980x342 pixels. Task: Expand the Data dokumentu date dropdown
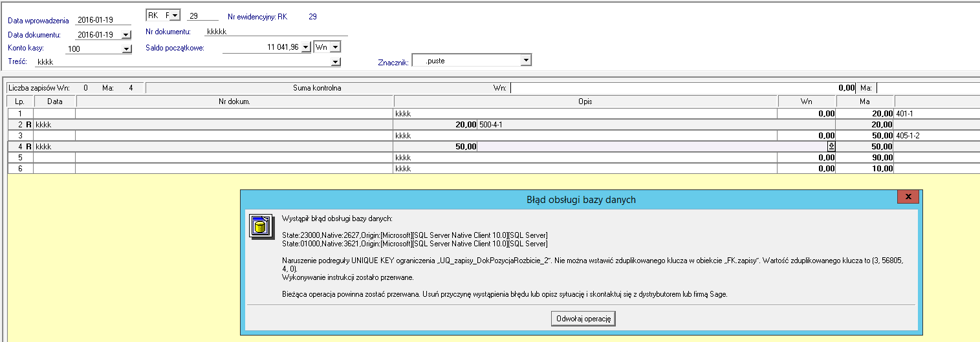click(x=125, y=35)
